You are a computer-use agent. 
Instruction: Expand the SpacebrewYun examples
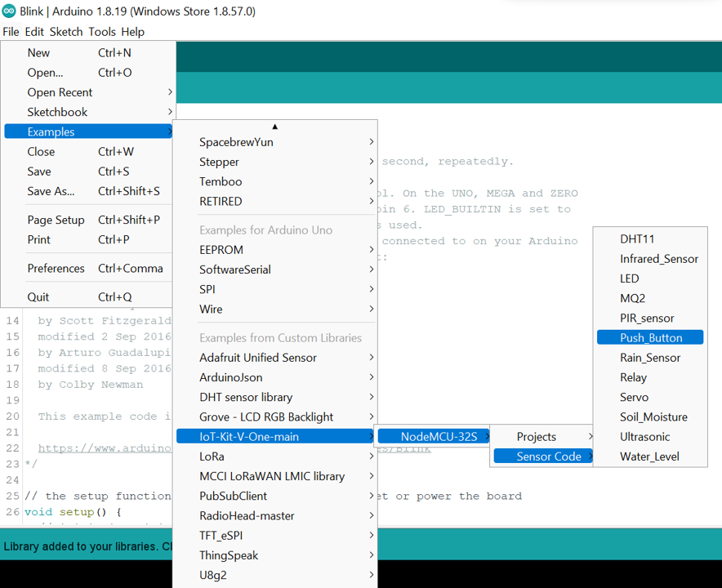point(275,142)
